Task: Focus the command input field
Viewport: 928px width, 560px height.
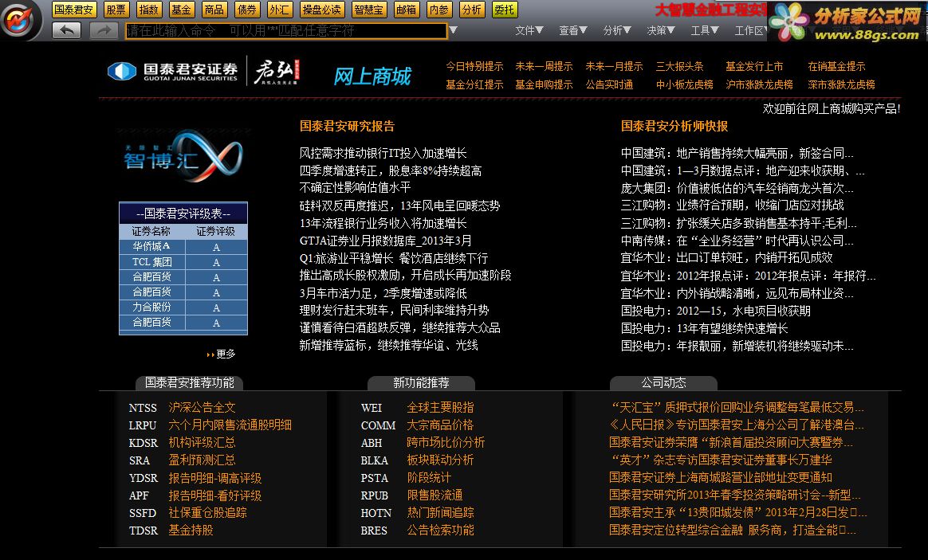Action: [x=286, y=31]
